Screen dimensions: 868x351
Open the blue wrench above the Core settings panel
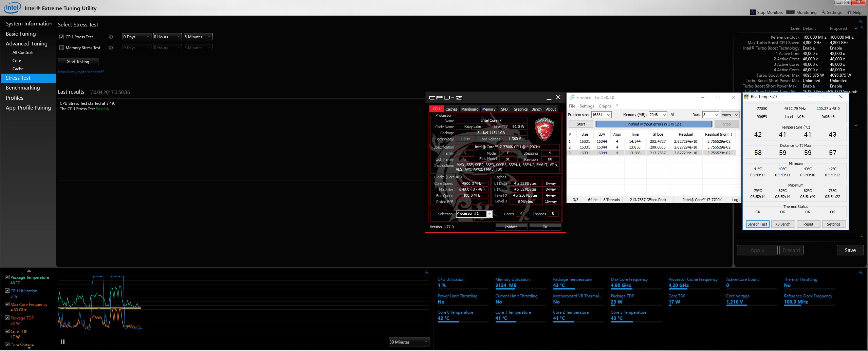click(x=861, y=21)
